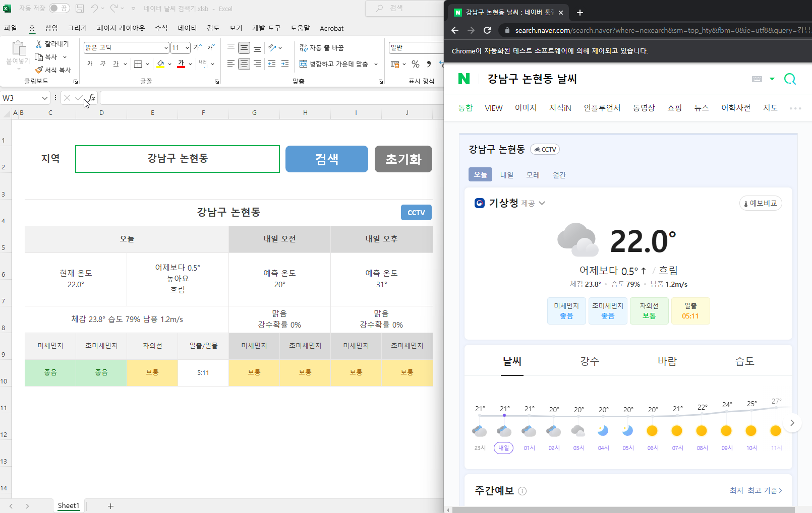The width and height of the screenshot is (812, 513).
Task: Toggle bold 가 formatting in Excel
Action: [x=90, y=63]
